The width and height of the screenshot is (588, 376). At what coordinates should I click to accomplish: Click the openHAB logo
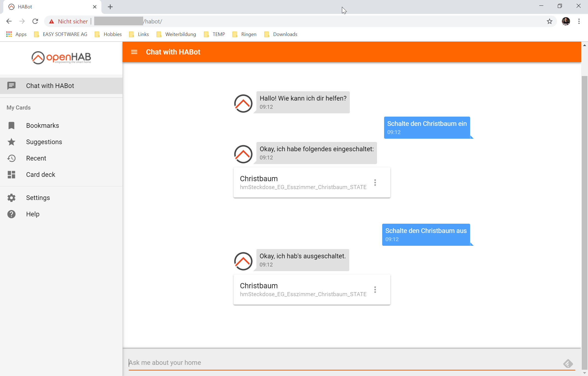(x=61, y=57)
